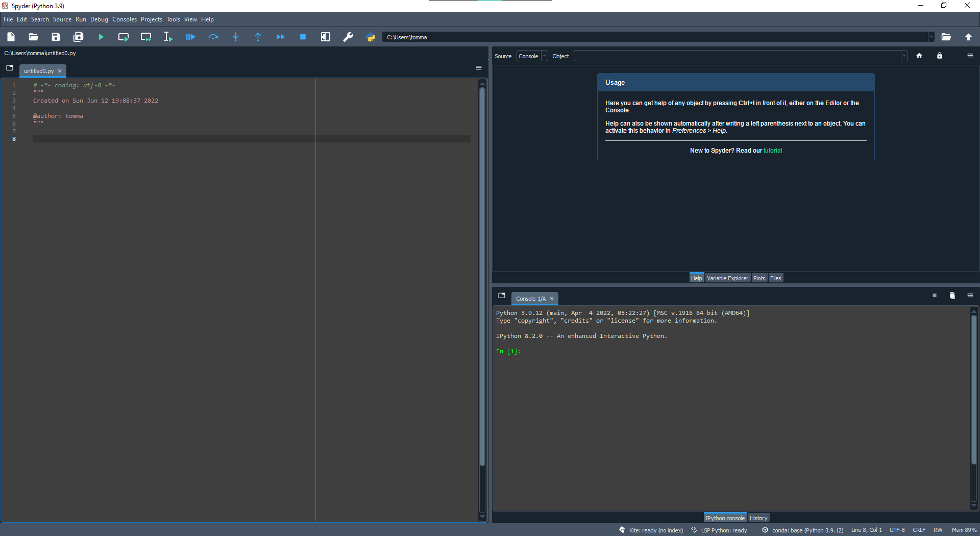This screenshot has height=536, width=980.
Task: Change to parent directory arrow
Action: pos(968,37)
